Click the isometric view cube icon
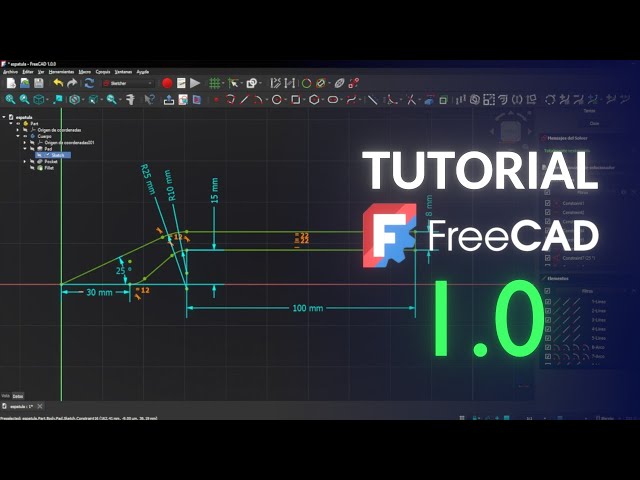This screenshot has height=480, width=640. coord(39,99)
